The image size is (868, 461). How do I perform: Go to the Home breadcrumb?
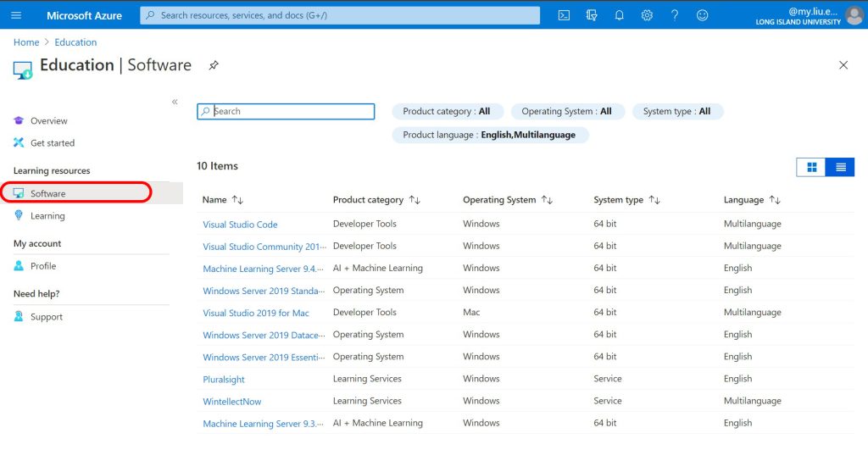coord(26,42)
